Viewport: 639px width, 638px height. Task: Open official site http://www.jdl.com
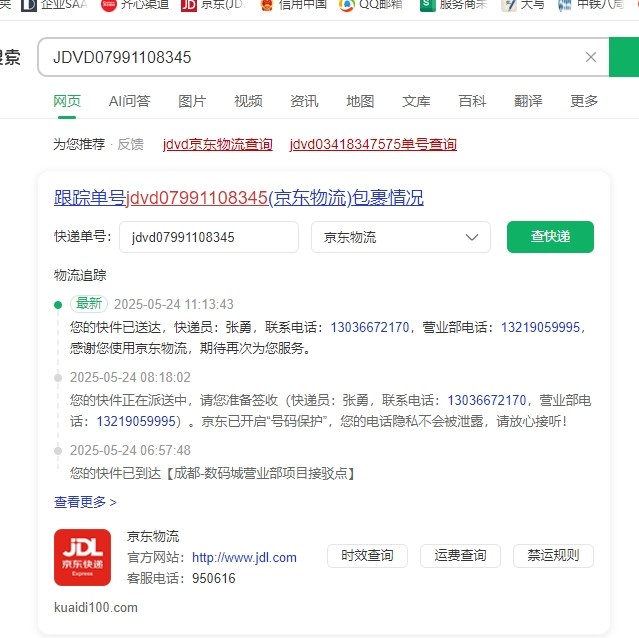[x=244, y=557]
